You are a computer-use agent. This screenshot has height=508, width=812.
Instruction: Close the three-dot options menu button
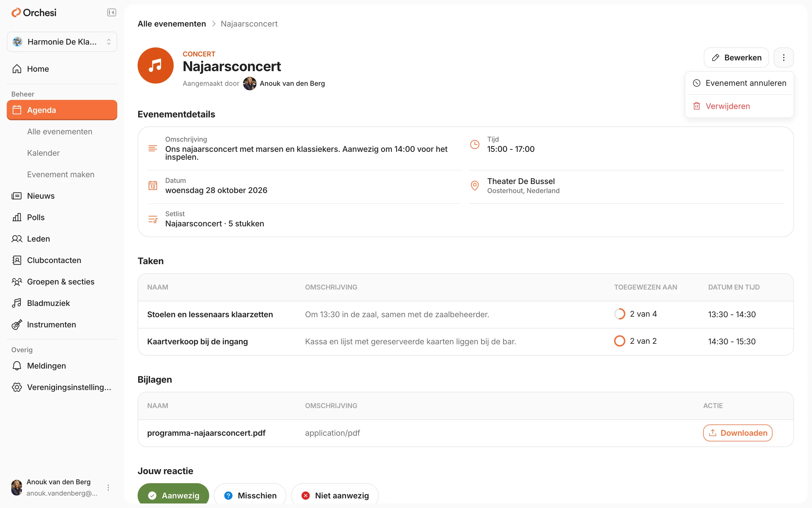784,58
